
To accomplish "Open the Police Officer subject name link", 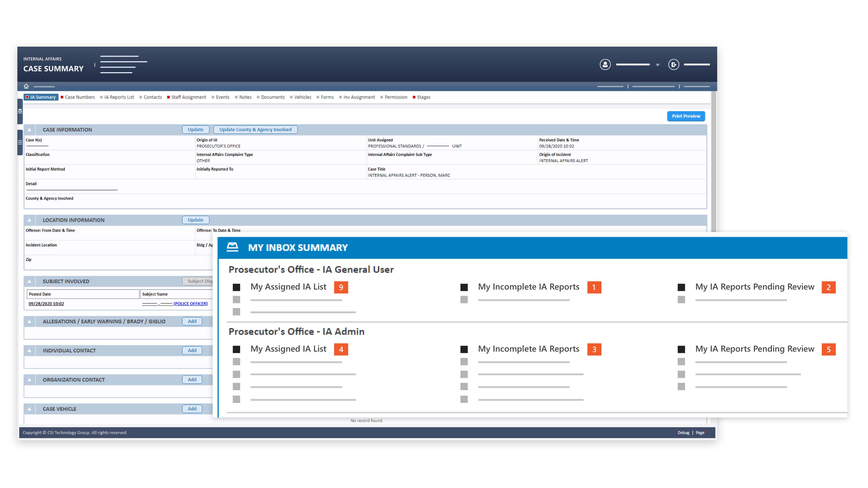I will (190, 303).
